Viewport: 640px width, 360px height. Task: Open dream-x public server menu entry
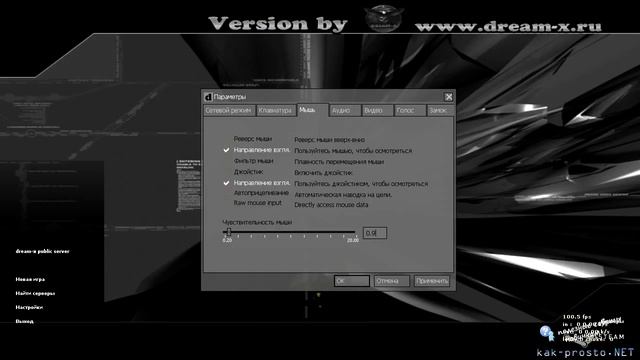click(x=42, y=251)
